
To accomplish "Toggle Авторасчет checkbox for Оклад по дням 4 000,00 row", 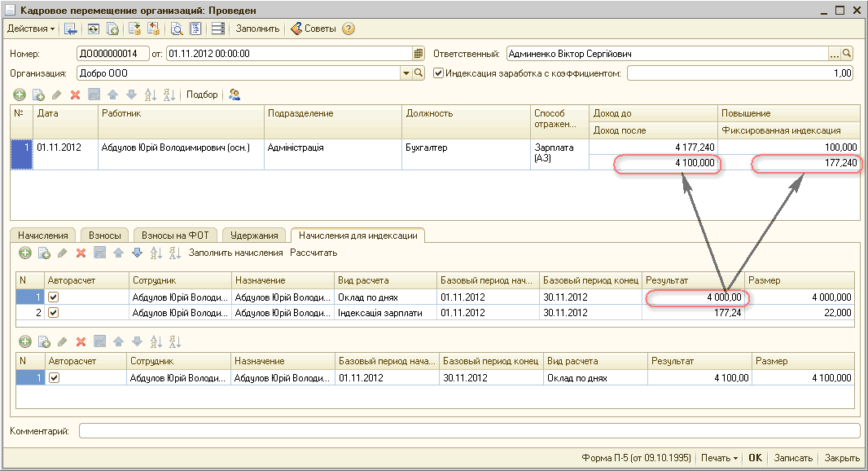I will 53,297.
